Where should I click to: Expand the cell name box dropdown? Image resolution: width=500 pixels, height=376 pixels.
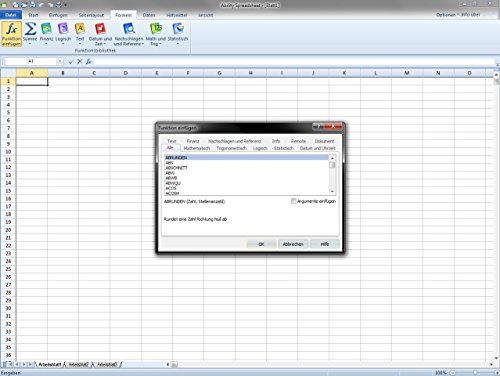(60, 61)
